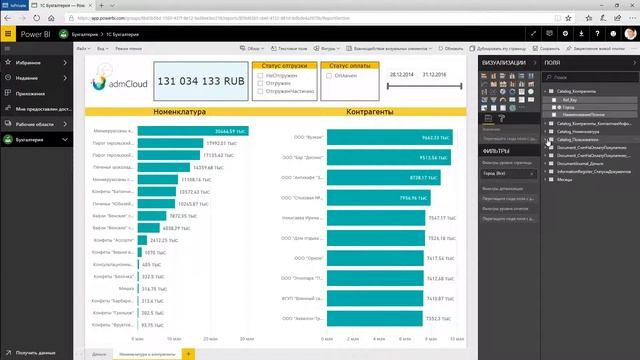Open the browser share icon
The width and height of the screenshot is (640, 360).
pos(618,18)
